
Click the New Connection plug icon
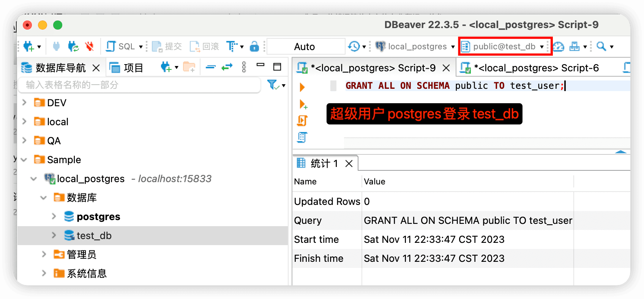[28, 46]
